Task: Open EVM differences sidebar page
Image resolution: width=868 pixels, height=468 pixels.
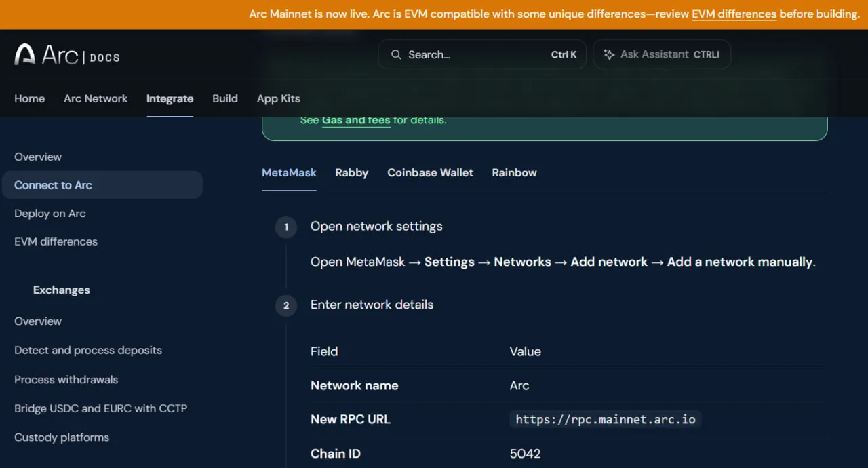Action: (56, 241)
